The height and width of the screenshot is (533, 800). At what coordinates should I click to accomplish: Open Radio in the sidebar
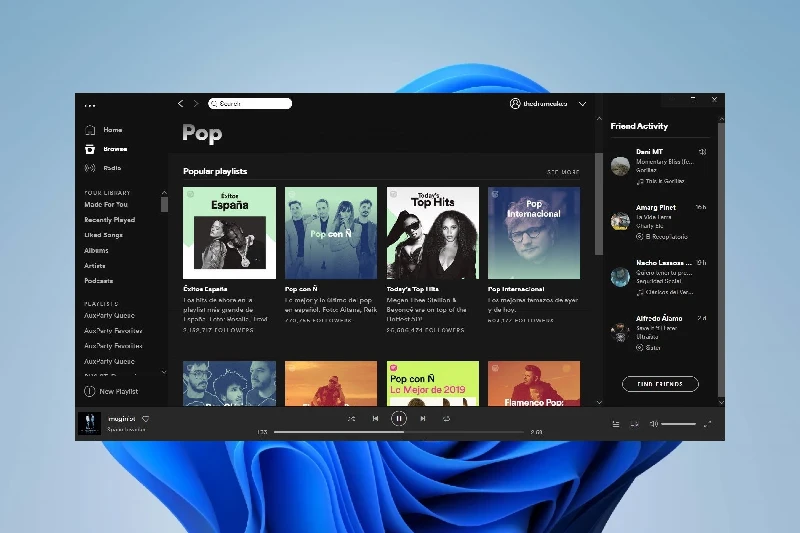pyautogui.click(x=112, y=168)
